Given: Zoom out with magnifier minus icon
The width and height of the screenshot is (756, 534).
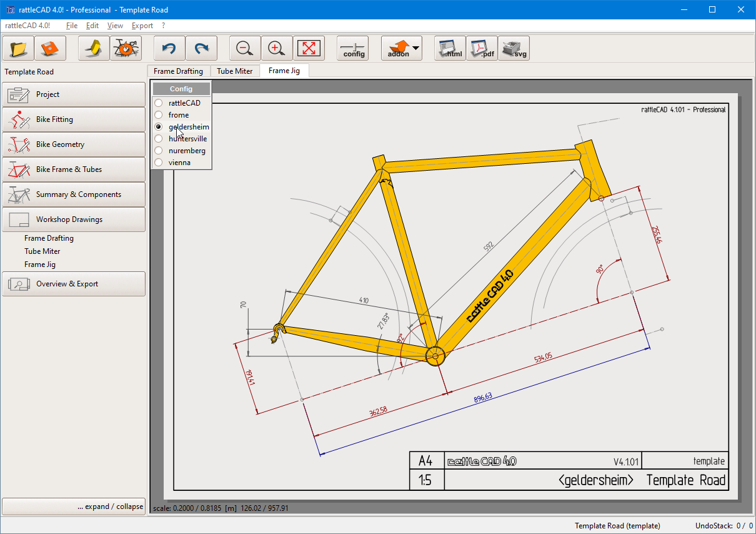Looking at the screenshot, I should [x=245, y=48].
